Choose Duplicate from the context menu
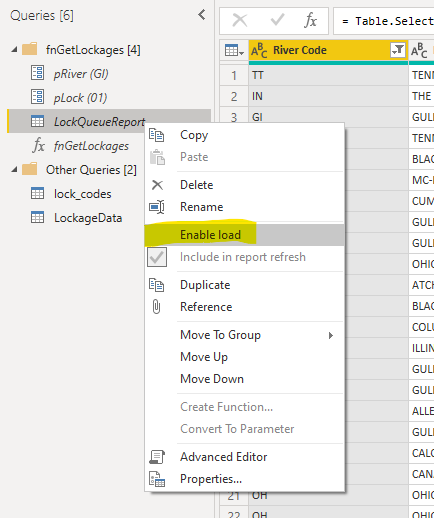 click(244, 285)
